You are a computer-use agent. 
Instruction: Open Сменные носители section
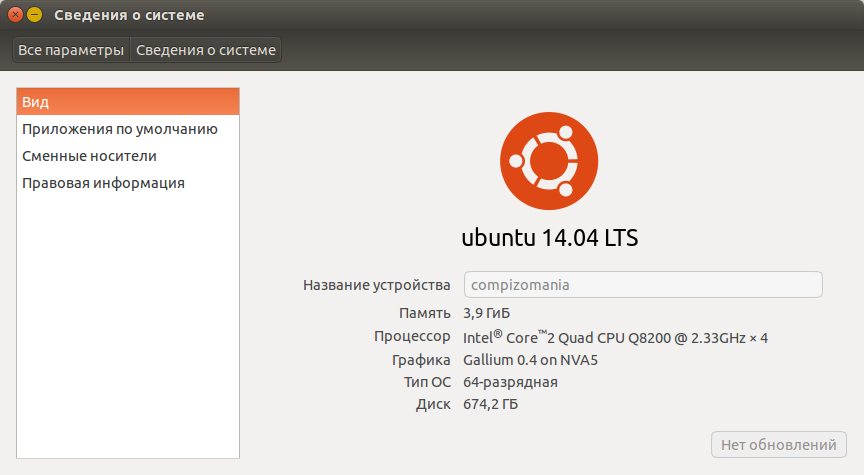(x=128, y=156)
